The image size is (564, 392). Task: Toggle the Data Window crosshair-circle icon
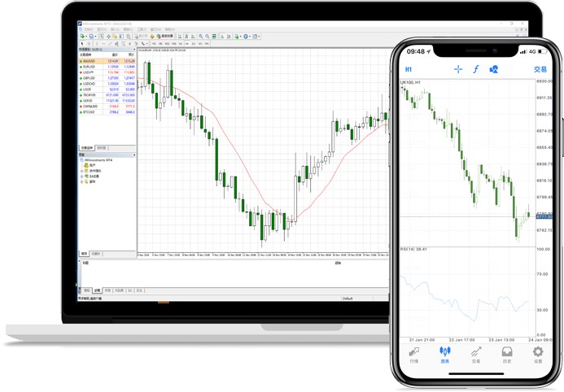108,37
